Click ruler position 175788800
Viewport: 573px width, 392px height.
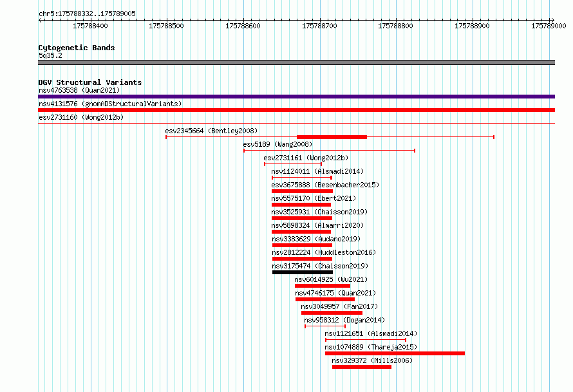[395, 26]
